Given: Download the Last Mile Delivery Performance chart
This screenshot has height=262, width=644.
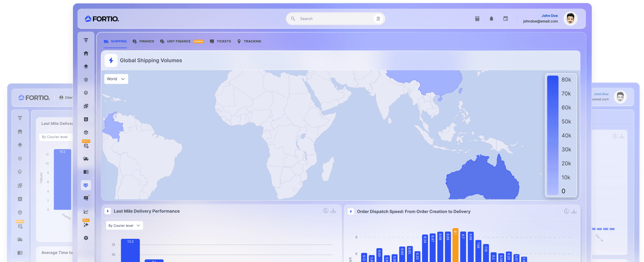Looking at the screenshot, I should point(333,211).
